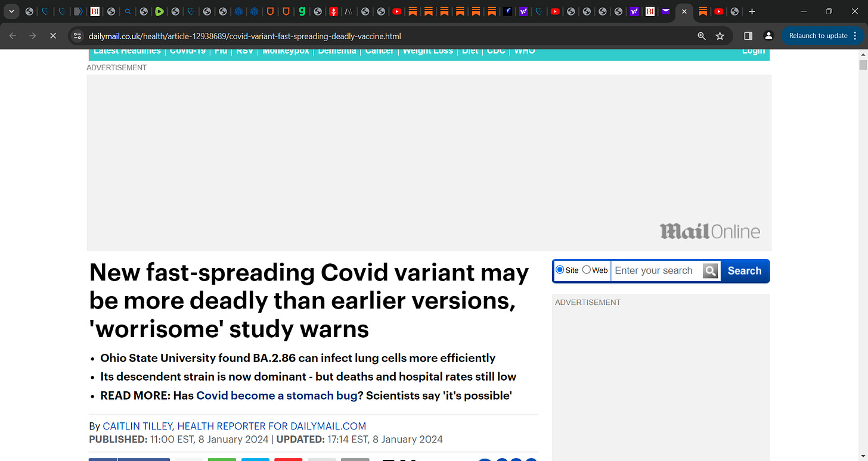The image size is (868, 461).
Task: Click the Login link in the nav bar
Action: pyautogui.click(x=753, y=51)
